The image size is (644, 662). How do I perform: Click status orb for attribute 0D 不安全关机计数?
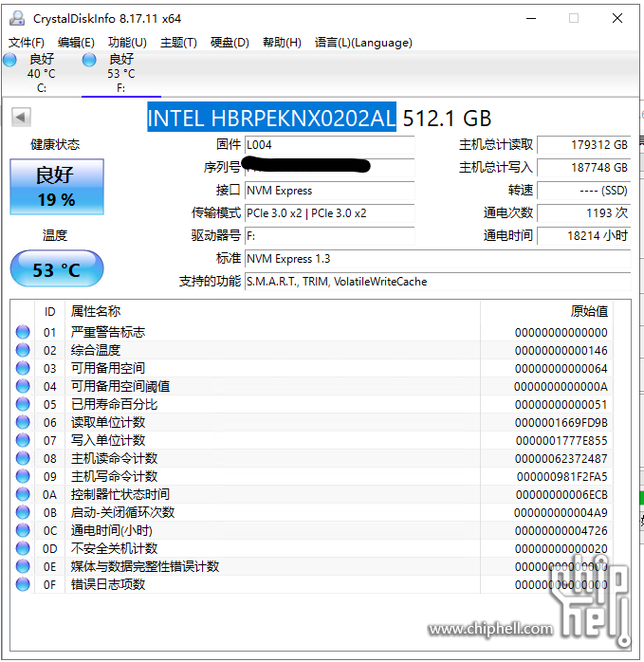23,548
